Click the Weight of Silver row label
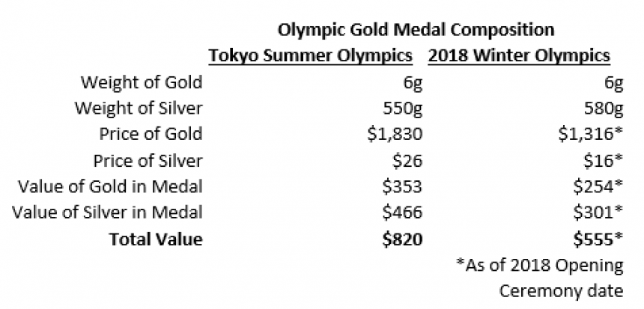 tap(138, 108)
